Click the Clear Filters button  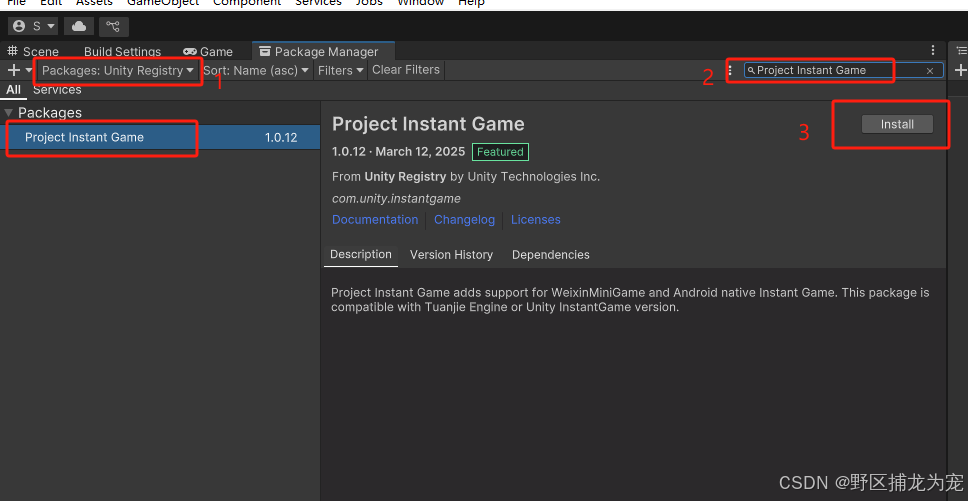click(406, 70)
